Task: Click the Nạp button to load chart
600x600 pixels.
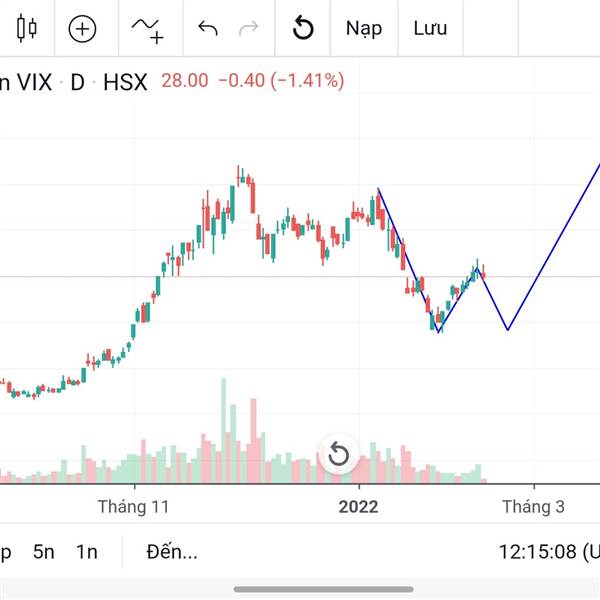Action: coord(364,29)
